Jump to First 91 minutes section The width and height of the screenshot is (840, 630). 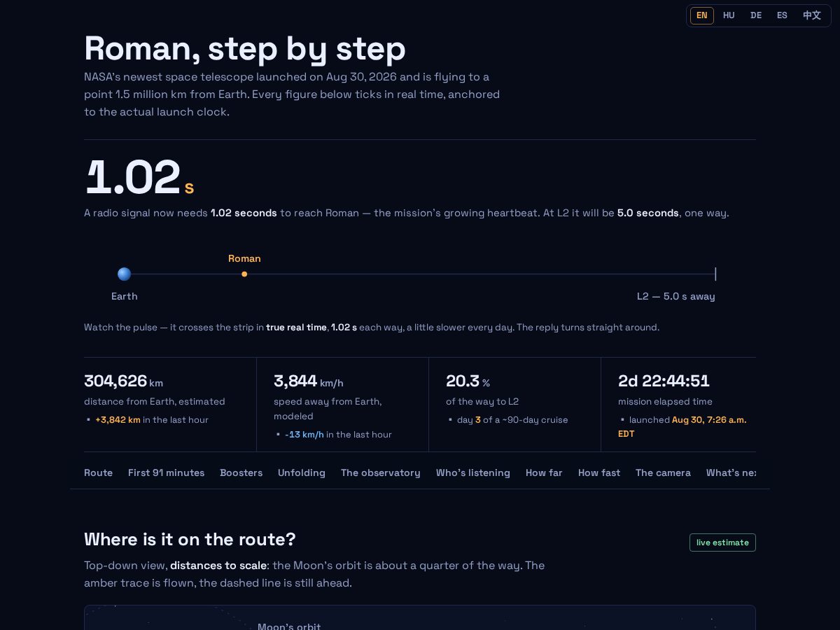tap(167, 472)
